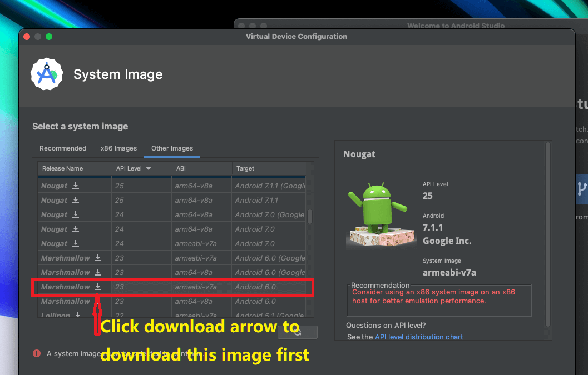Click the red error icon near system image message
588x375 pixels.
[x=37, y=353]
